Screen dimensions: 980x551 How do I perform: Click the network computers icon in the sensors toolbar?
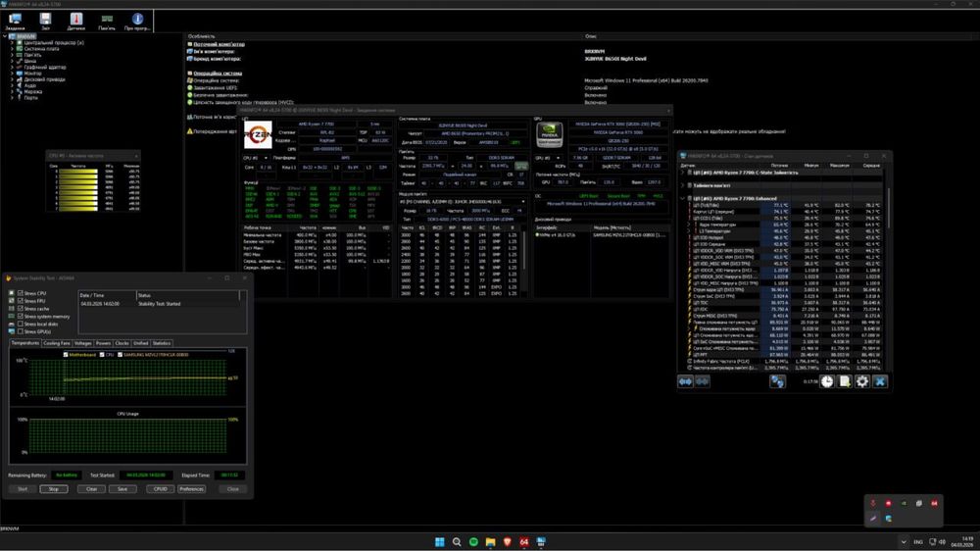777,381
